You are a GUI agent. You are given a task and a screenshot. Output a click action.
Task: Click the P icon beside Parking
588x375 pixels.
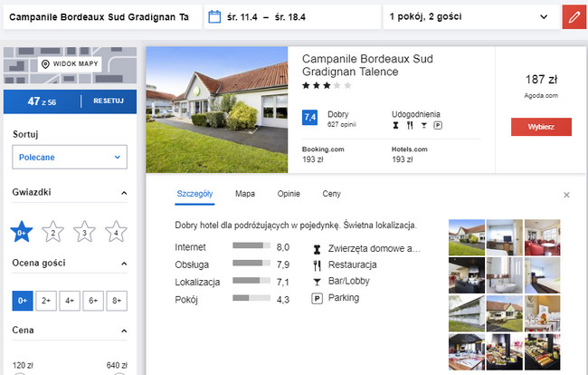pyautogui.click(x=318, y=298)
